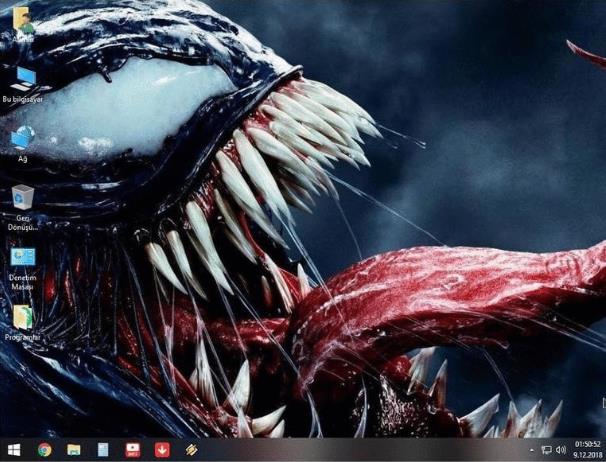This screenshot has width=606, height=462.
Task: Click Show desktop at taskbar's far edge
Action: (604, 450)
